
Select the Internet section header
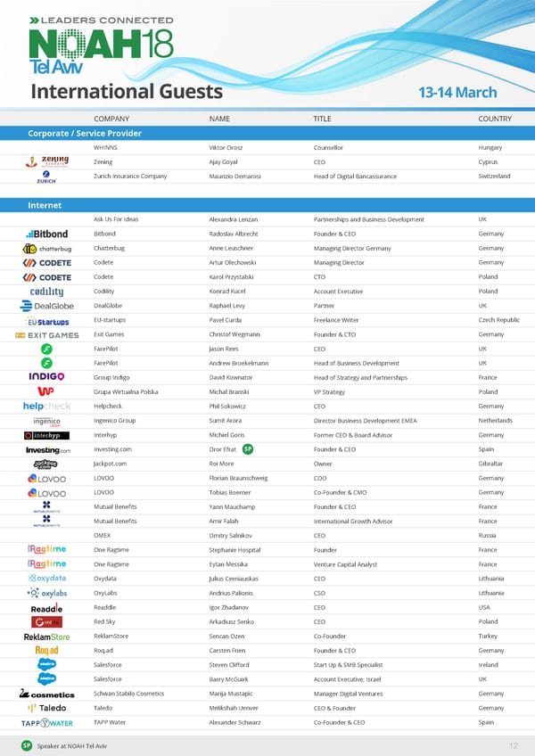(x=45, y=205)
